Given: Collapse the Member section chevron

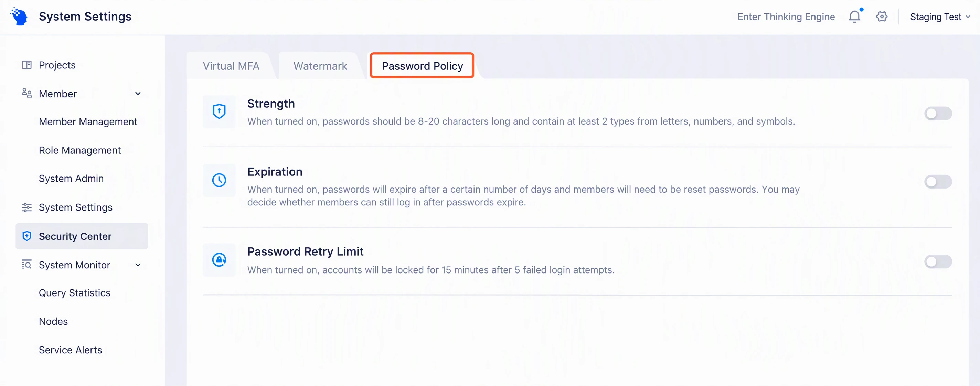Looking at the screenshot, I should click(x=138, y=94).
